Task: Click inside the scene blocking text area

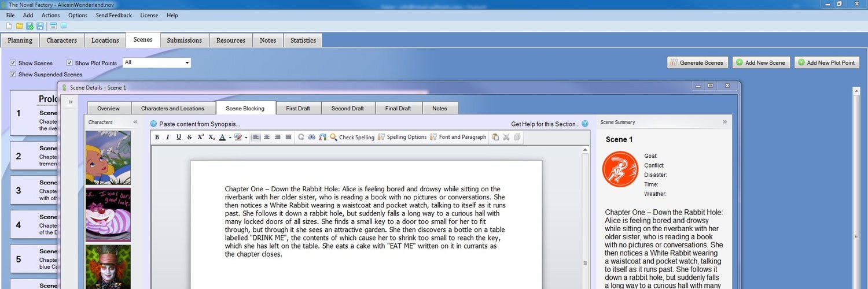Action: tap(366, 225)
